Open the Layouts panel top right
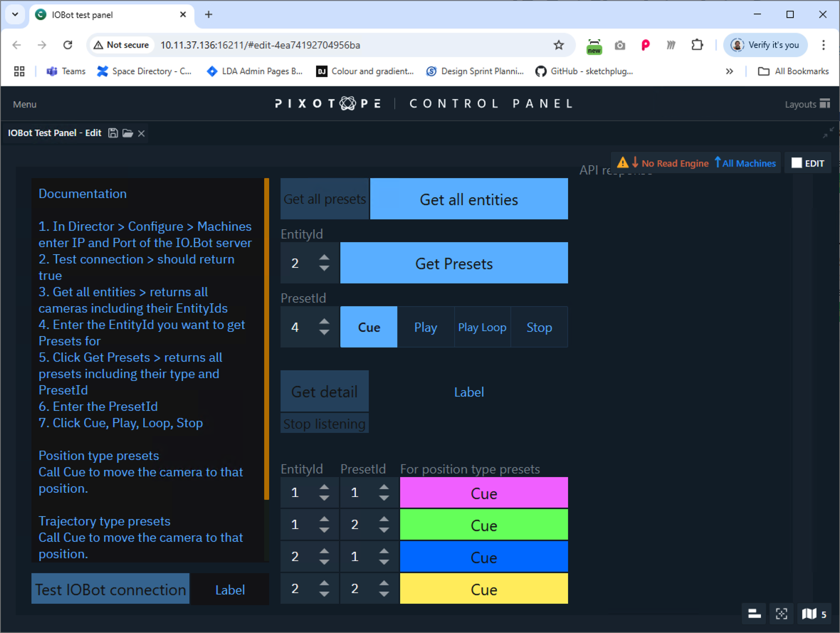The width and height of the screenshot is (840, 633). (x=807, y=104)
